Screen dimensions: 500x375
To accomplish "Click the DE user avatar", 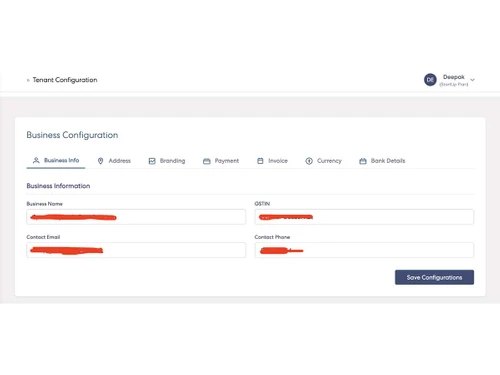I will (x=430, y=80).
